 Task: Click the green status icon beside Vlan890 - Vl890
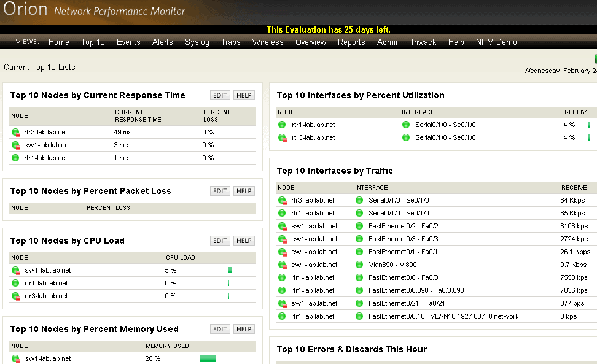click(x=359, y=264)
